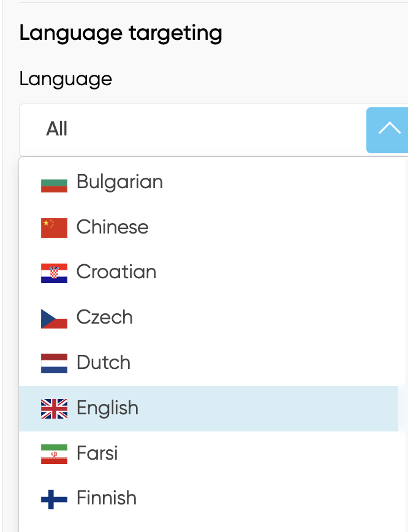The image size is (408, 532).
Task: Choose Dutch in the language list
Action: point(104,363)
